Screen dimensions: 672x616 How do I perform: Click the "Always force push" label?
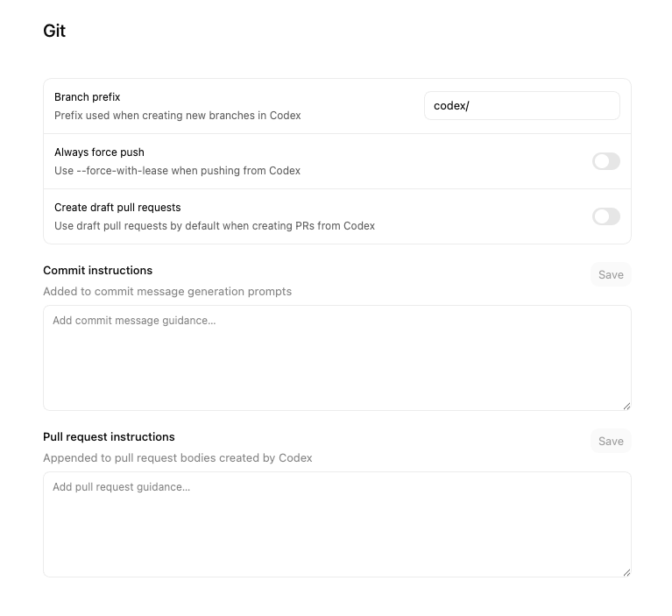point(99,152)
